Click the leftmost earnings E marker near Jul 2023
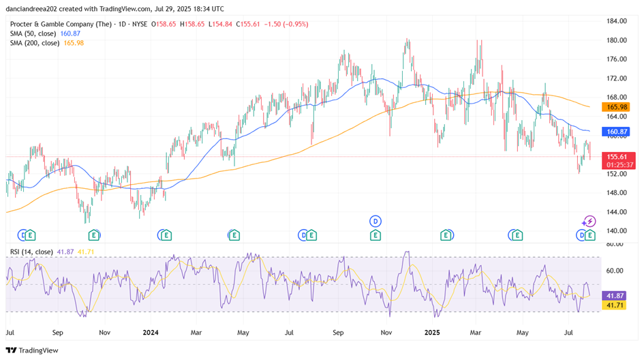The width and height of the screenshot is (644, 360). coord(30,235)
